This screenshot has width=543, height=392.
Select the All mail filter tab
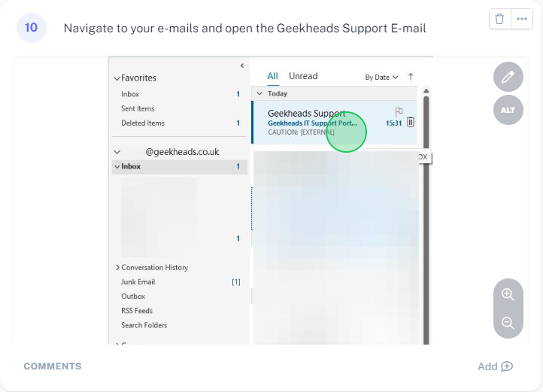[272, 76]
